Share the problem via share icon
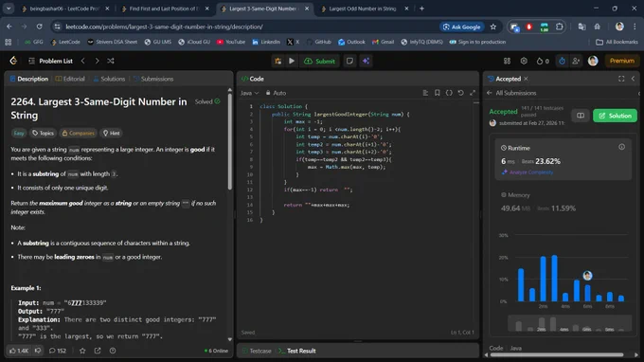This screenshot has width=644, height=362. pyautogui.click(x=98, y=351)
